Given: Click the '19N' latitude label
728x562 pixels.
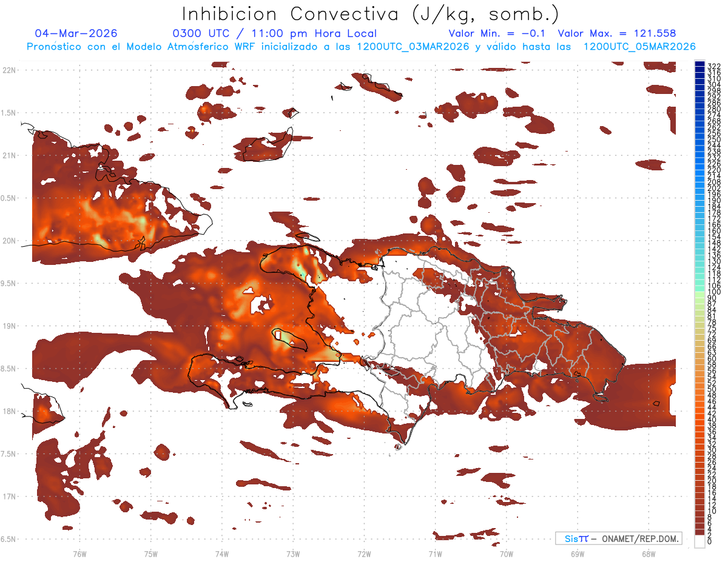Looking at the screenshot, I should click(x=9, y=326).
